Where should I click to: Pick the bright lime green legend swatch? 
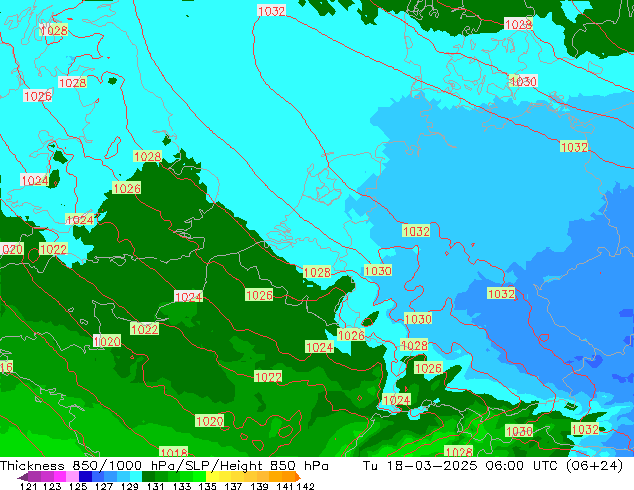200,477
